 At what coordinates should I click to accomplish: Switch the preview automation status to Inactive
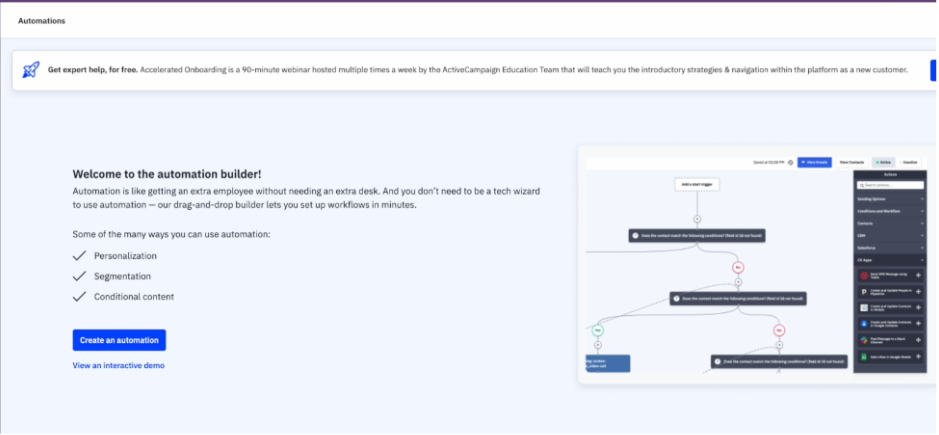point(910,162)
